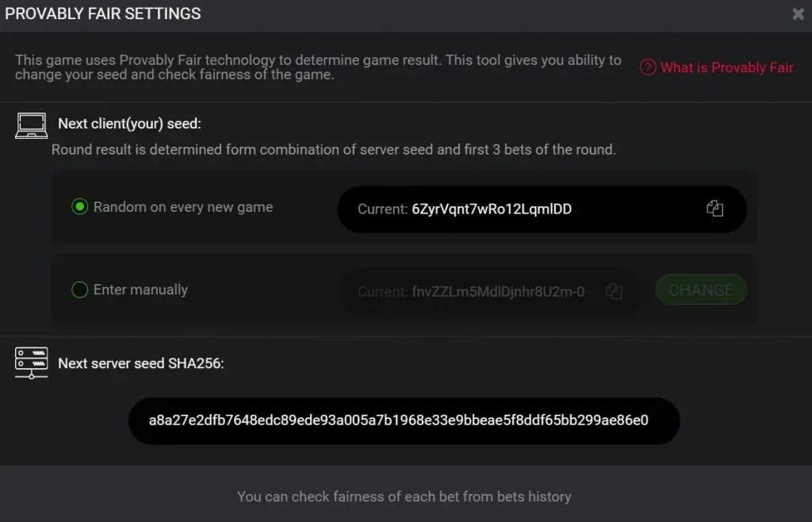
Task: Copy the random seed 6ZyrVqnt7wRo12LqmlDD
Action: [714, 209]
